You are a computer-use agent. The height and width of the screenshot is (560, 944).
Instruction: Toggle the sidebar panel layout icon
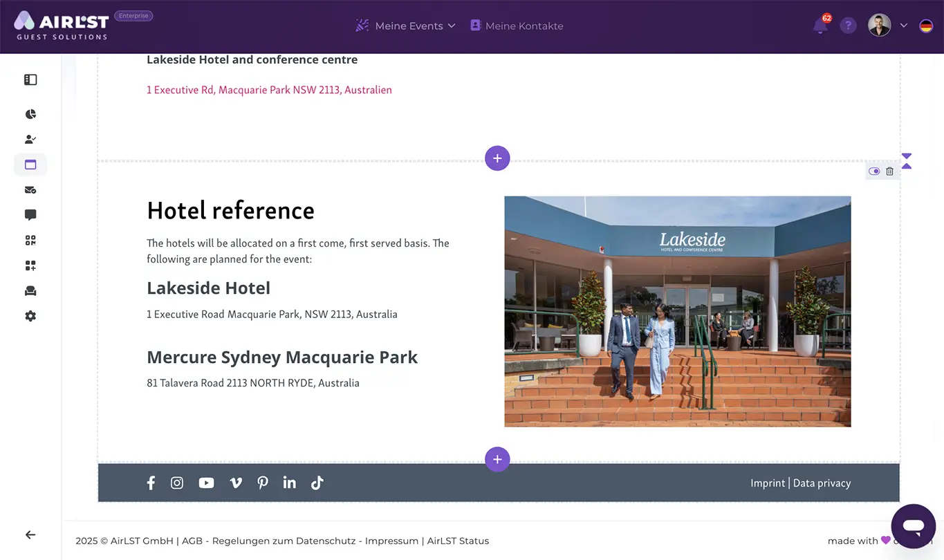pyautogui.click(x=30, y=80)
